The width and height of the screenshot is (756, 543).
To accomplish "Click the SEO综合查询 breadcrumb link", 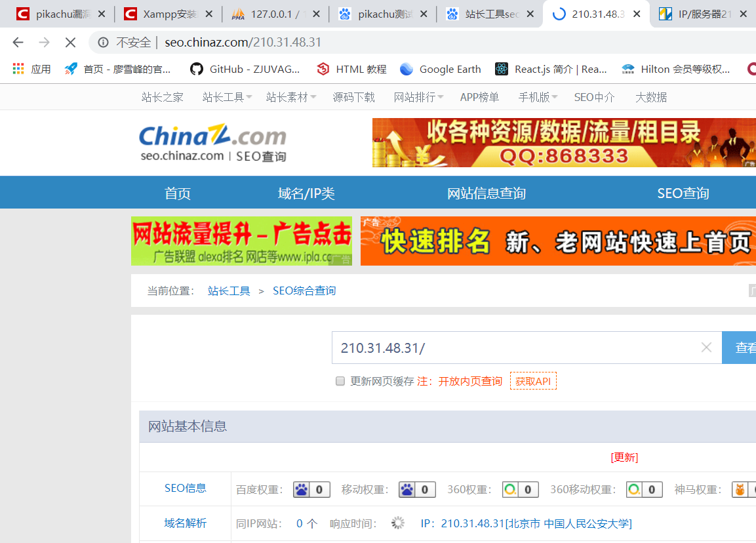I will click(x=304, y=291).
